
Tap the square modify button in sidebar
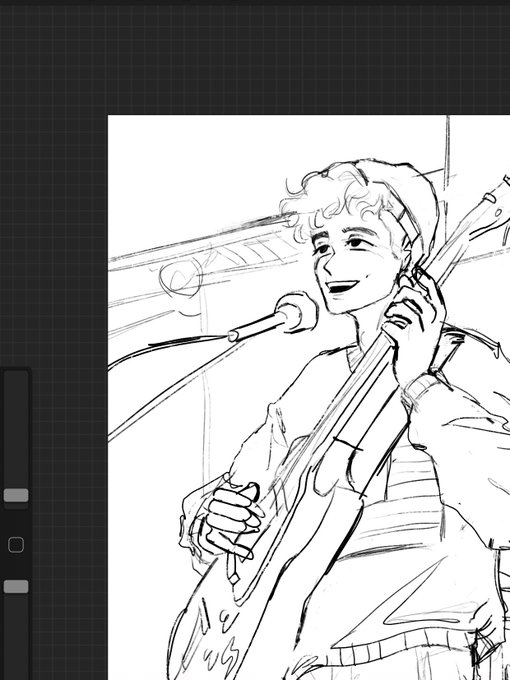coord(16,545)
